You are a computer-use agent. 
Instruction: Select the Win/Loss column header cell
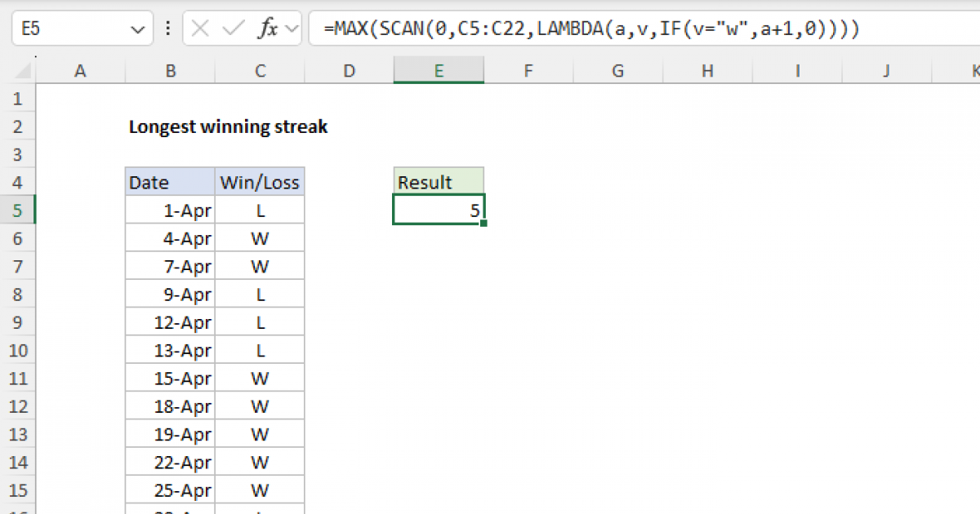(x=259, y=182)
